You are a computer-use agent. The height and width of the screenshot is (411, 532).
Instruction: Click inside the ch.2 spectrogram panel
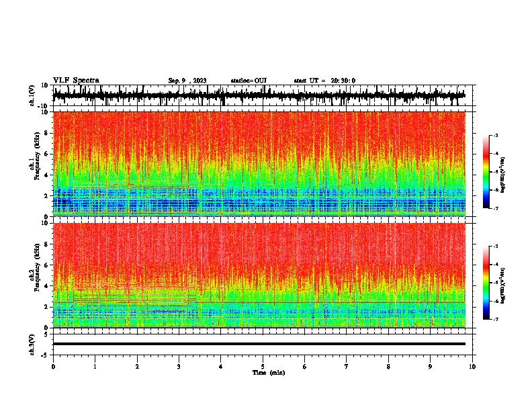click(x=259, y=275)
